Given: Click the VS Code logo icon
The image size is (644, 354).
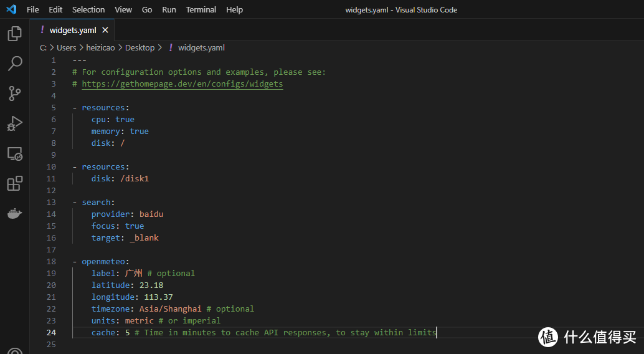Looking at the screenshot, I should 11,9.
